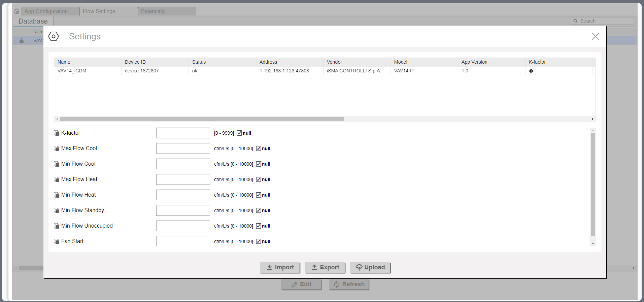Click the icon beside Fan Start
The width and height of the screenshot is (644, 302).
[x=57, y=241]
